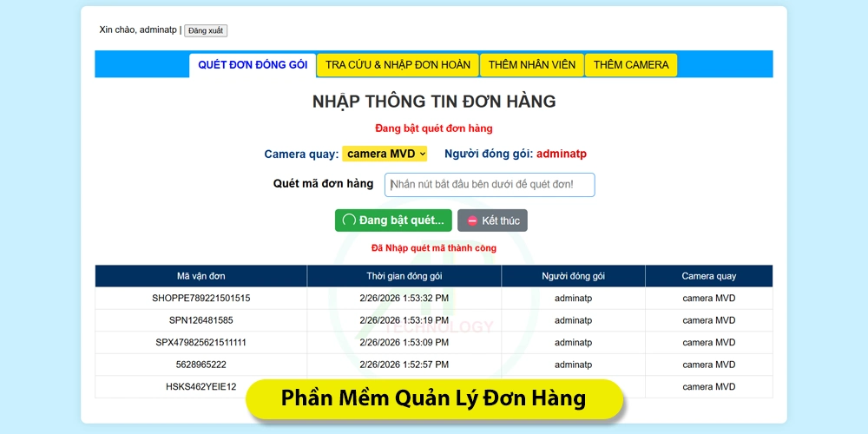Click the loading spinner icon on scan button
This screenshot has width=868, height=434.
click(349, 220)
